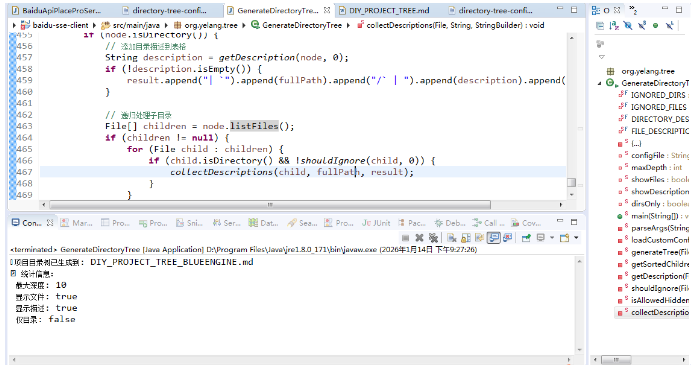Open the first directory-tree-confi... editor tab
This screenshot has width=697, height=376.
pyautogui.click(x=169, y=10)
